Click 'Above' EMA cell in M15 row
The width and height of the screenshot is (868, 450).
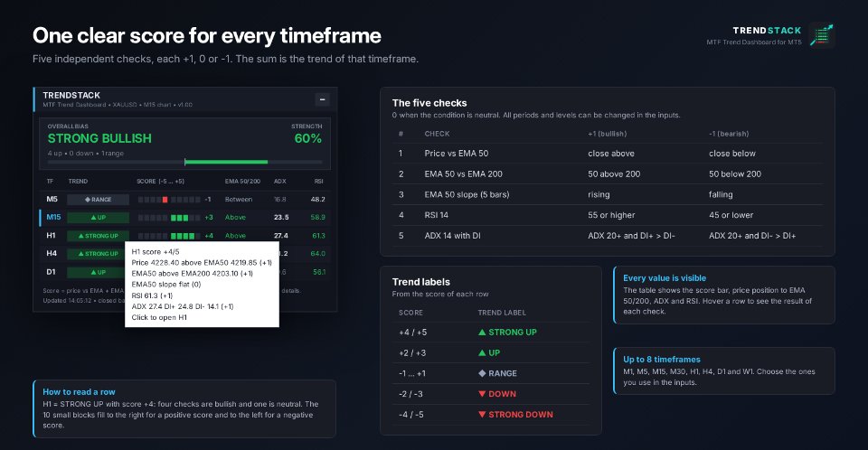[235, 218]
